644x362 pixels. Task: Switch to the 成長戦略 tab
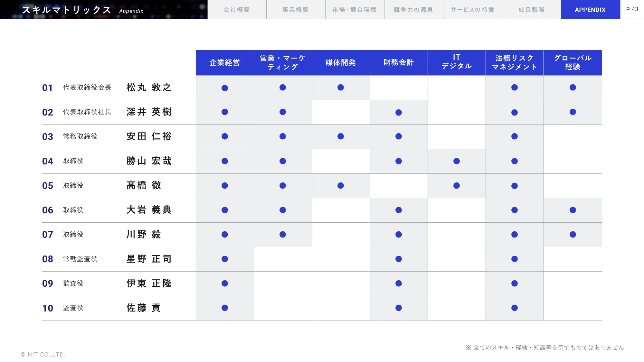[532, 9]
